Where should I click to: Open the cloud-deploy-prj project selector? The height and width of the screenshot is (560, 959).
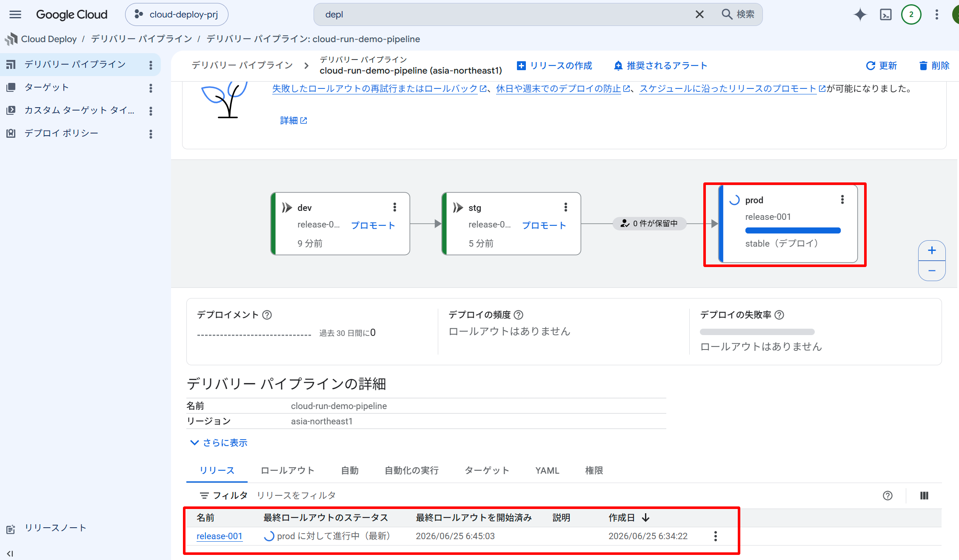[x=177, y=14]
